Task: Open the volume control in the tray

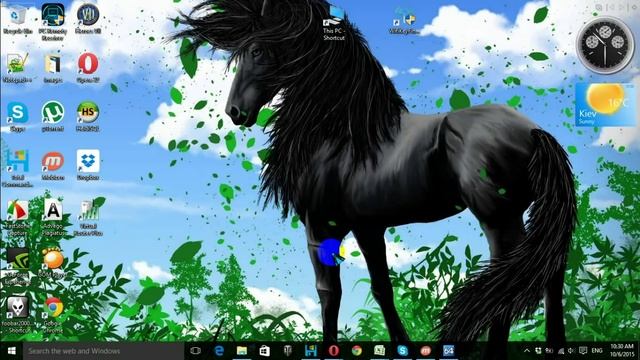Action: [x=571, y=351]
